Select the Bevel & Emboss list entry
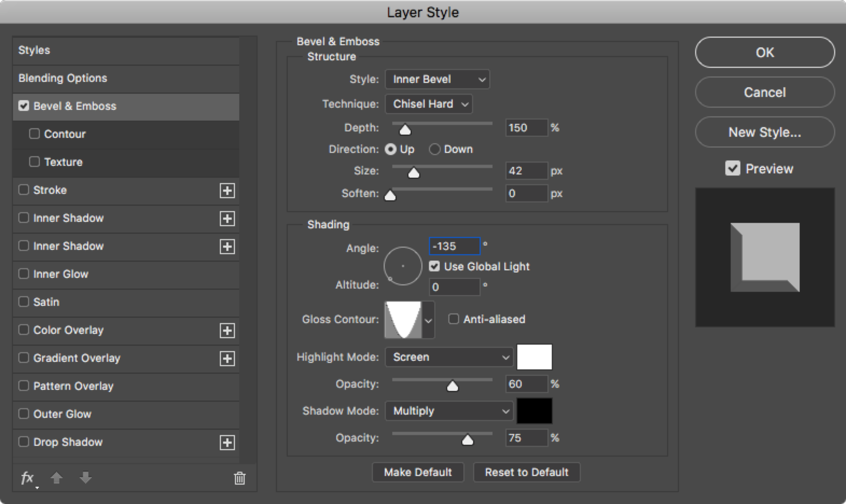The image size is (846, 504). click(x=126, y=107)
